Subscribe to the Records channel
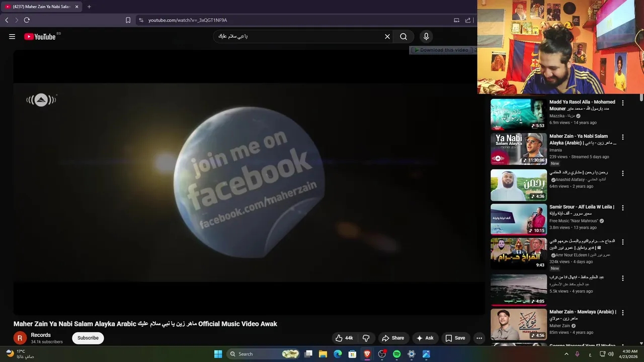This screenshot has height=362, width=644. (88, 338)
